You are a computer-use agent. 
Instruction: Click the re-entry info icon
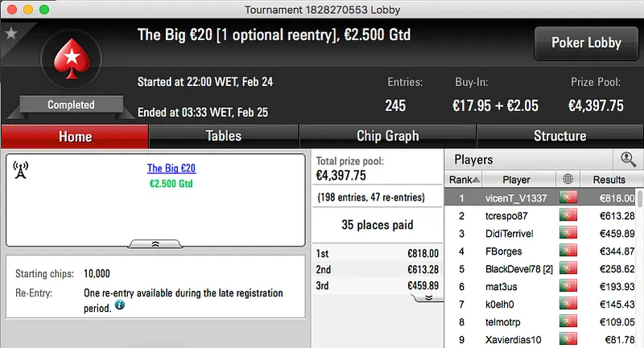click(x=119, y=306)
